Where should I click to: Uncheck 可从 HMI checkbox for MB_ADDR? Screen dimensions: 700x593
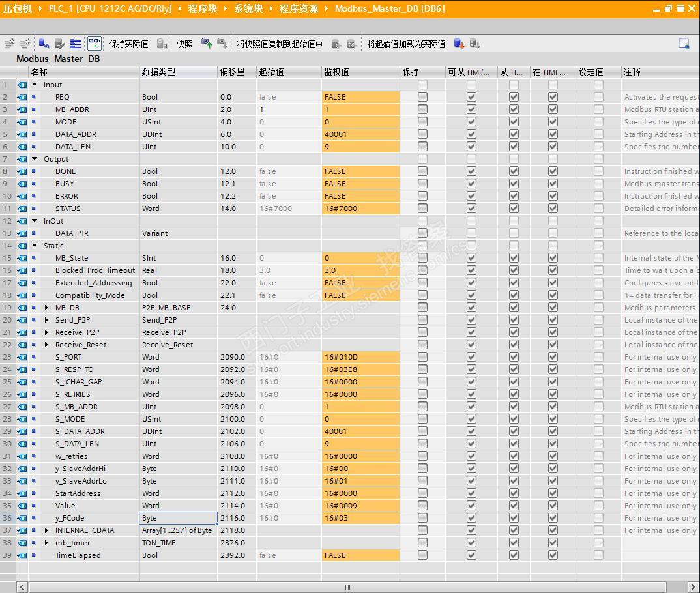471,109
